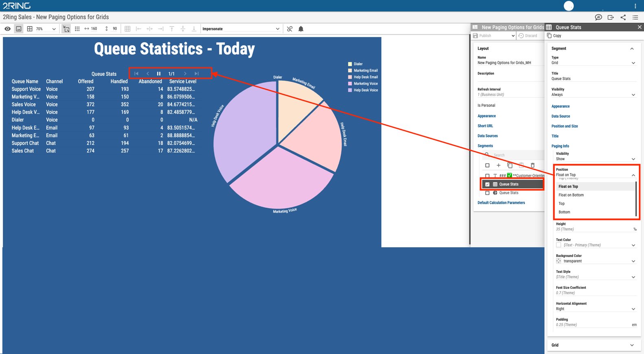Open the chat feedback icon
Viewport: 644px width, 354px height.
(x=598, y=17)
